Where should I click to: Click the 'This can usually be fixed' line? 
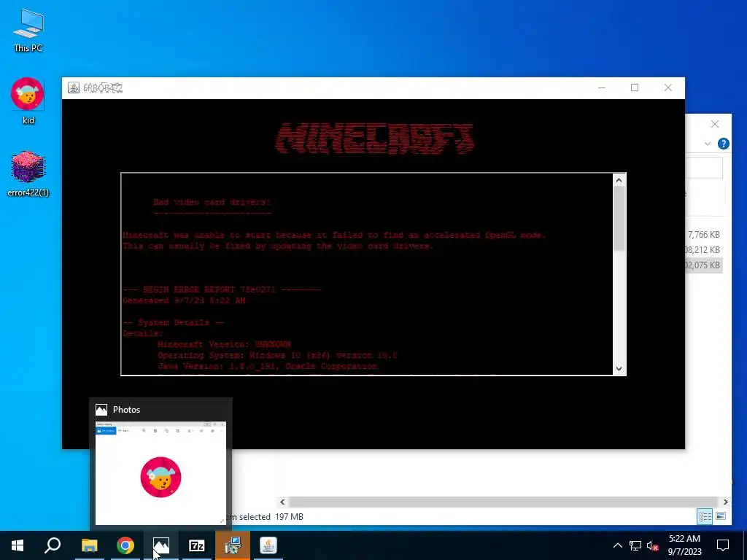(278, 246)
